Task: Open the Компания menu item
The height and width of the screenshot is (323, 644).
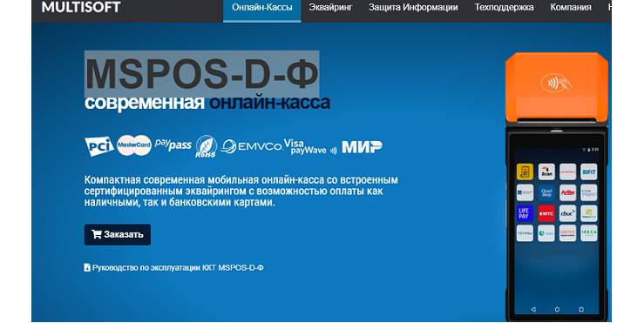Action: pyautogui.click(x=571, y=7)
